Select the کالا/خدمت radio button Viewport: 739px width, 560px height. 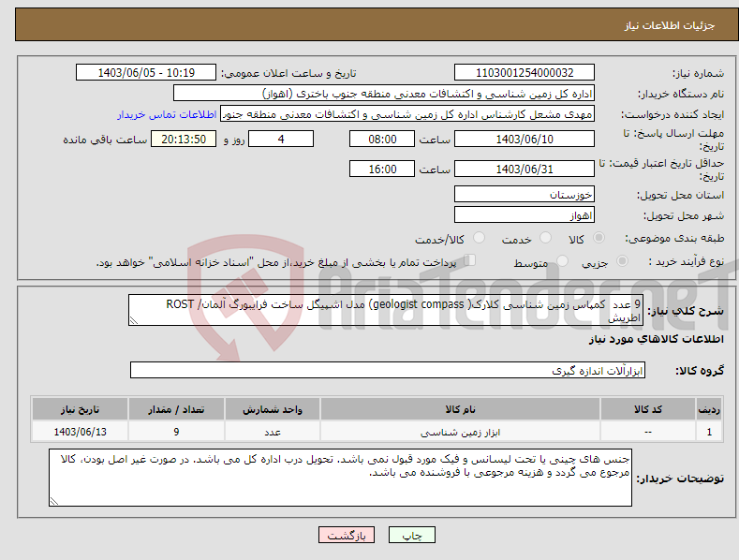(x=479, y=238)
